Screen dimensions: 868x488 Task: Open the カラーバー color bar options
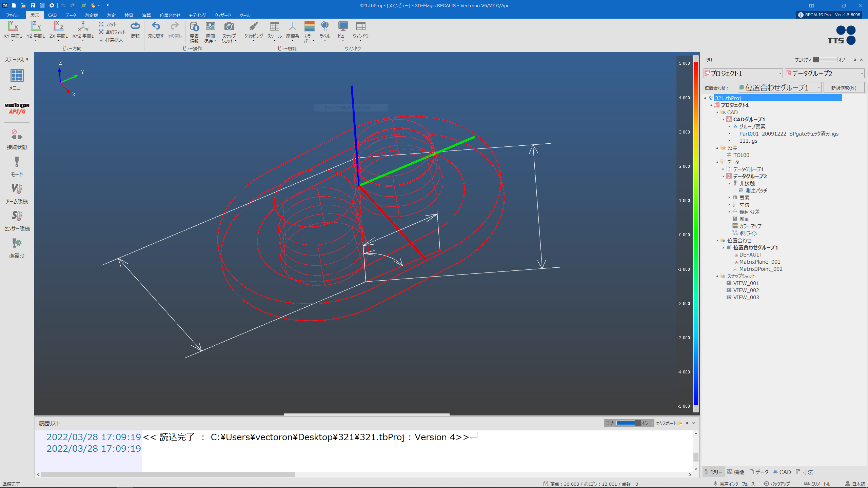coord(309,32)
